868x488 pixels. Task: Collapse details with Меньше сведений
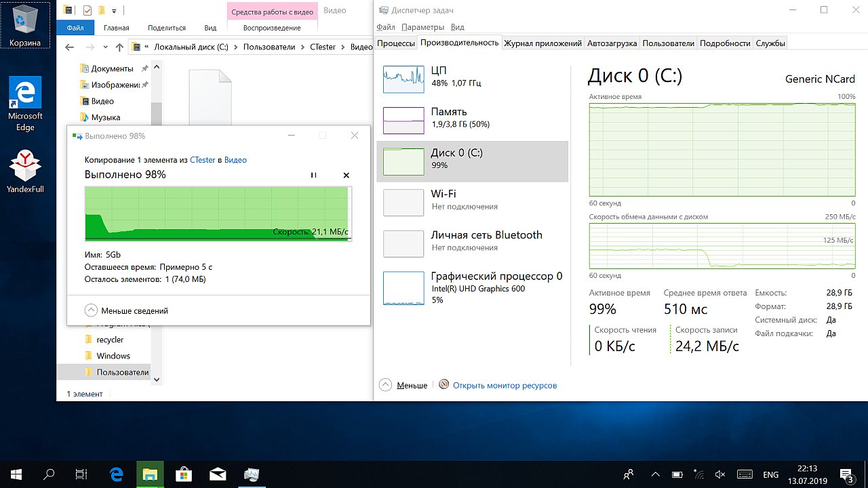coord(127,310)
